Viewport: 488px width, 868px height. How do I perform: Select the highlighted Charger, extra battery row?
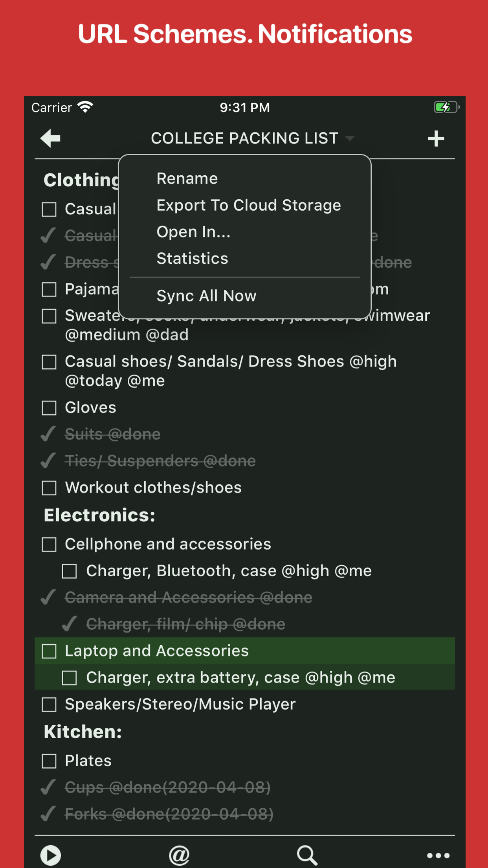point(241,677)
